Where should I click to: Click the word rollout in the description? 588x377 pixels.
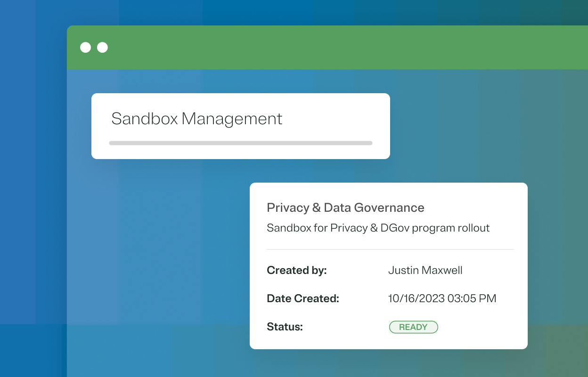[474, 228]
